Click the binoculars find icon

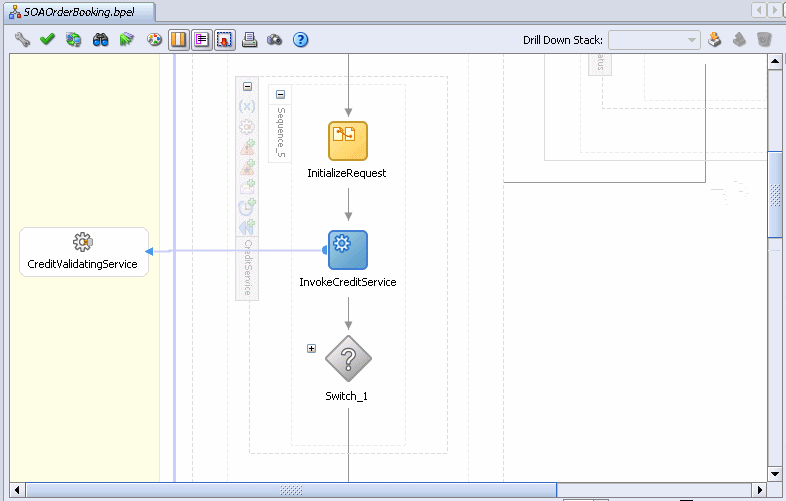click(100, 40)
